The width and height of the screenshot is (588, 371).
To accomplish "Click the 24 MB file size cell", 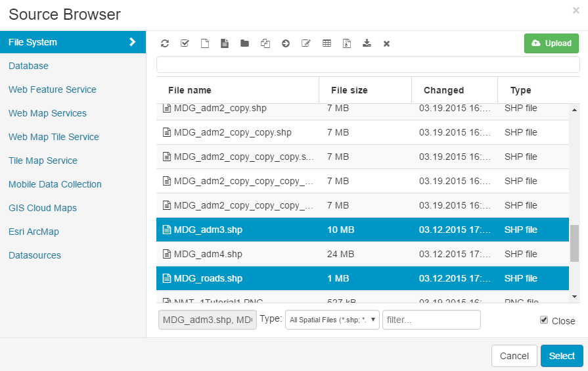I will pos(340,254).
